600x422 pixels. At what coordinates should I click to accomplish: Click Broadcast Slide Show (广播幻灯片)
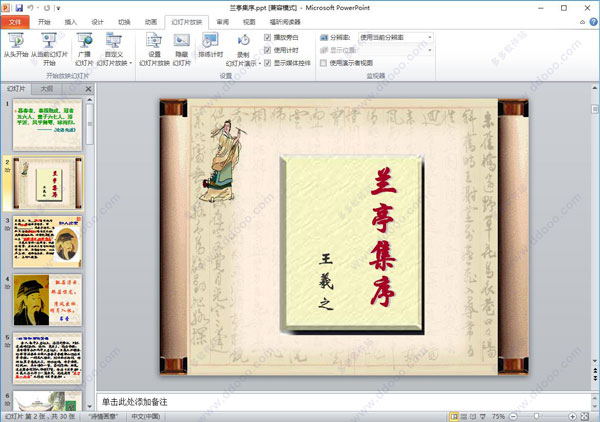(84, 50)
